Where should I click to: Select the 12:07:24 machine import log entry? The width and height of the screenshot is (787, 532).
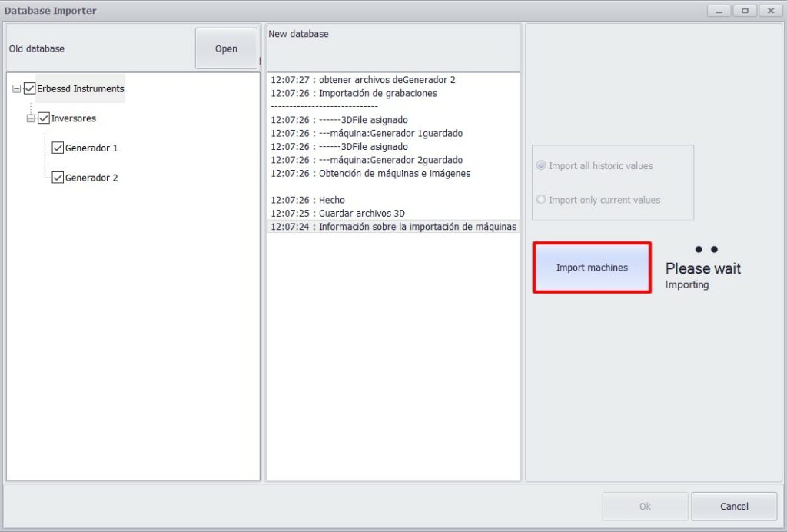393,227
